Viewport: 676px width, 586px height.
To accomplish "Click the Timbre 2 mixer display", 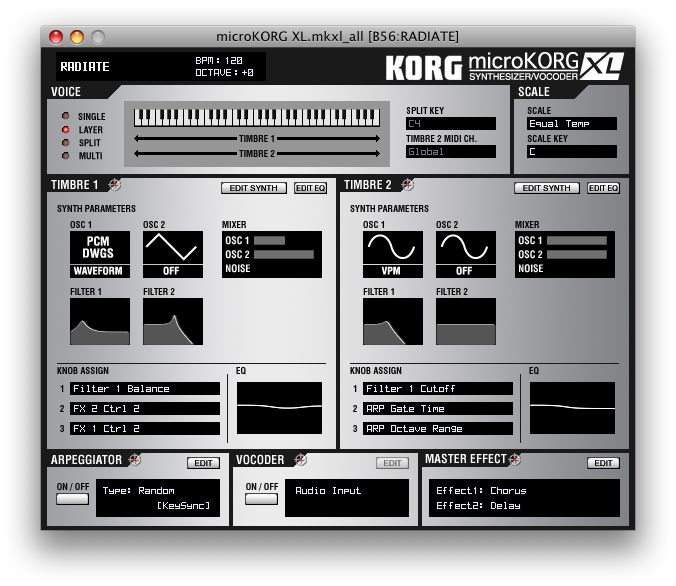I will coord(565,254).
